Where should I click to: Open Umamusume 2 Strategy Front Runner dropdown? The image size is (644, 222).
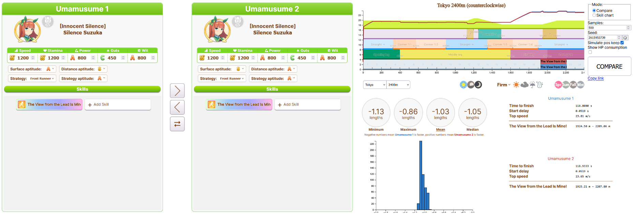tap(222, 79)
